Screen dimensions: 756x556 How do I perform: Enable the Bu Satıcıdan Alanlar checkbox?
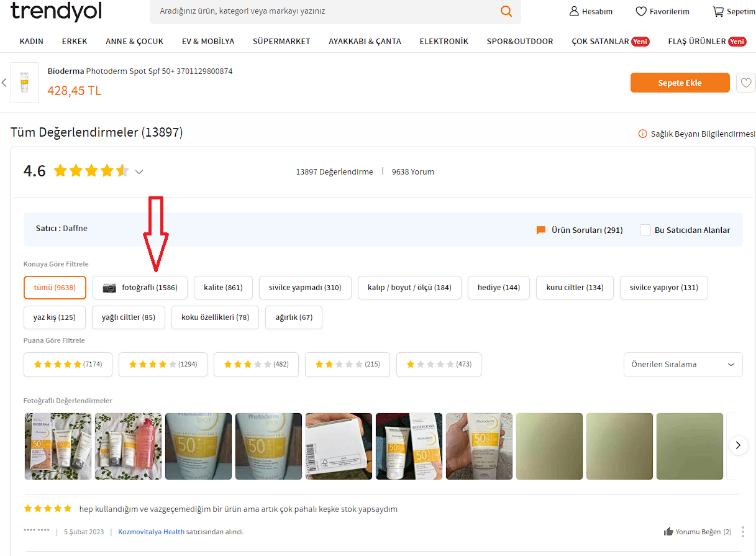pyautogui.click(x=645, y=230)
